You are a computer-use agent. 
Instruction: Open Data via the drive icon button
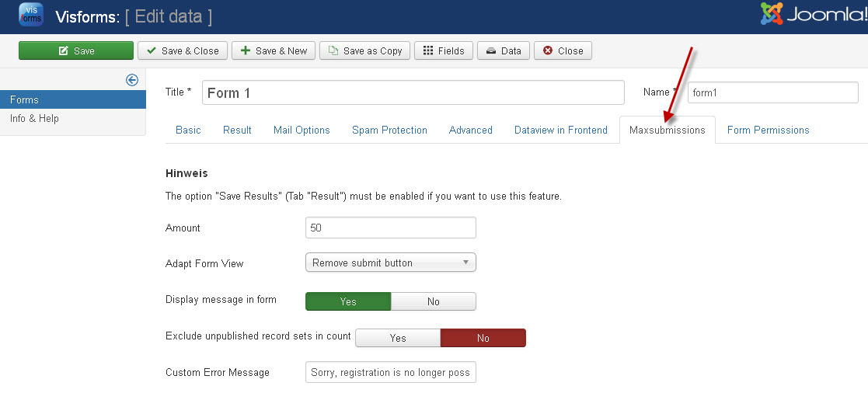503,50
